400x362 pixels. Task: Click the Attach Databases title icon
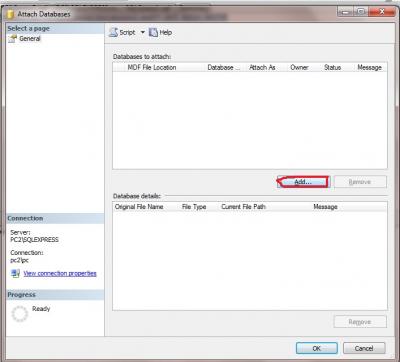[x=11, y=14]
